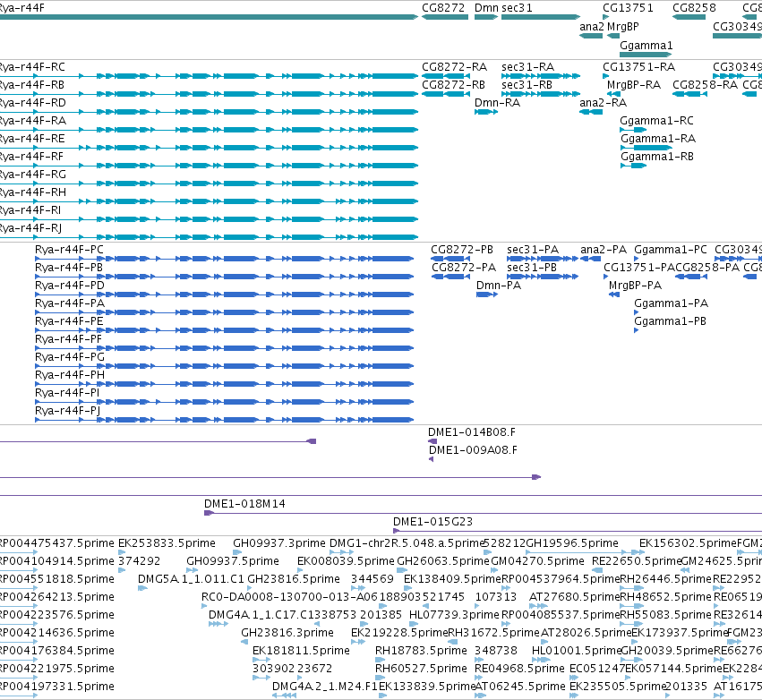This screenshot has width=762, height=700.
Task: Click the DME1-014B08.F clone label
Action: pyautogui.click(x=472, y=432)
